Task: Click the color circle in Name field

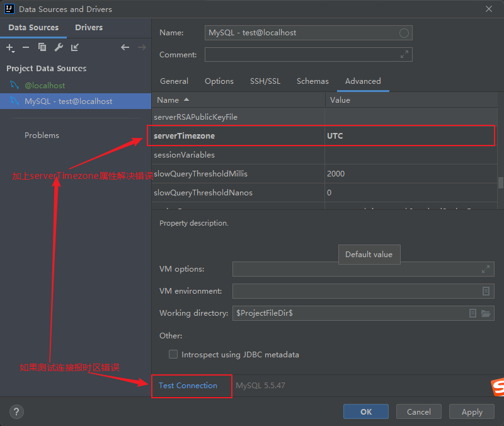Action: [404, 33]
